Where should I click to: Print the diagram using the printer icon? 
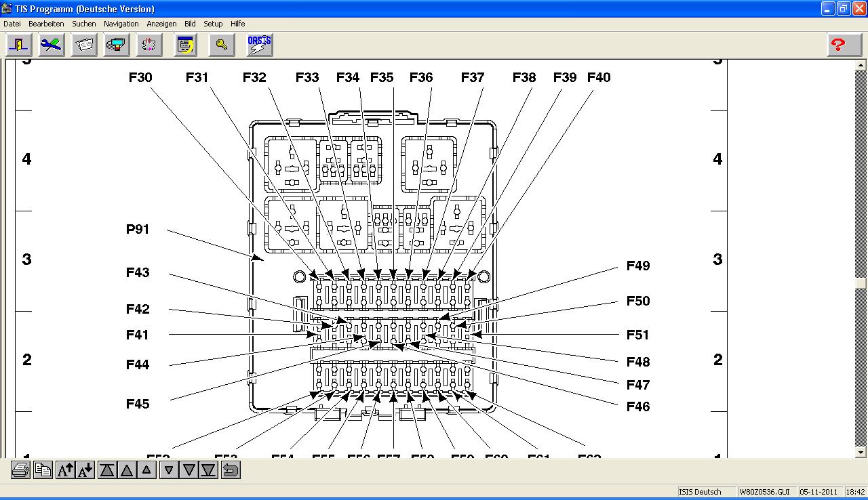coord(20,470)
